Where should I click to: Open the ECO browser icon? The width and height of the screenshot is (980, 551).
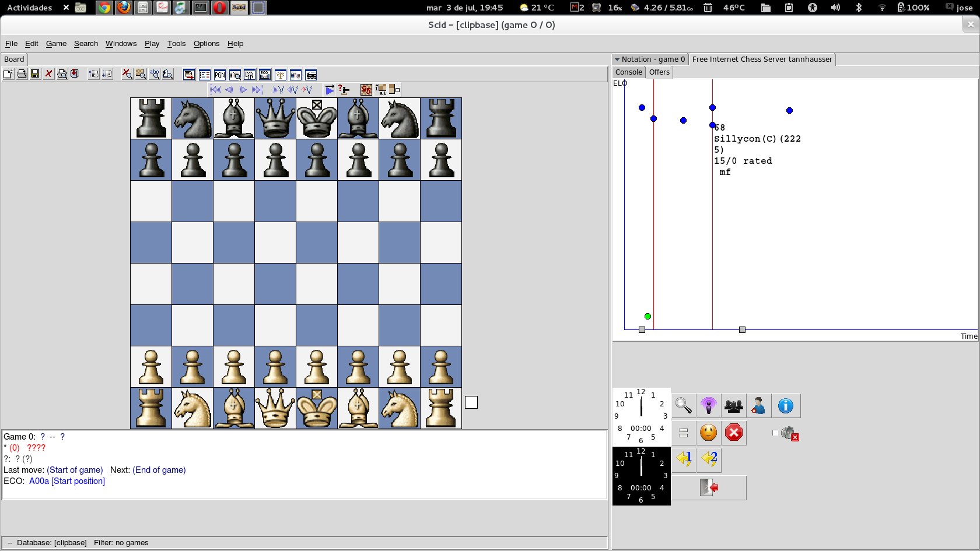(265, 75)
